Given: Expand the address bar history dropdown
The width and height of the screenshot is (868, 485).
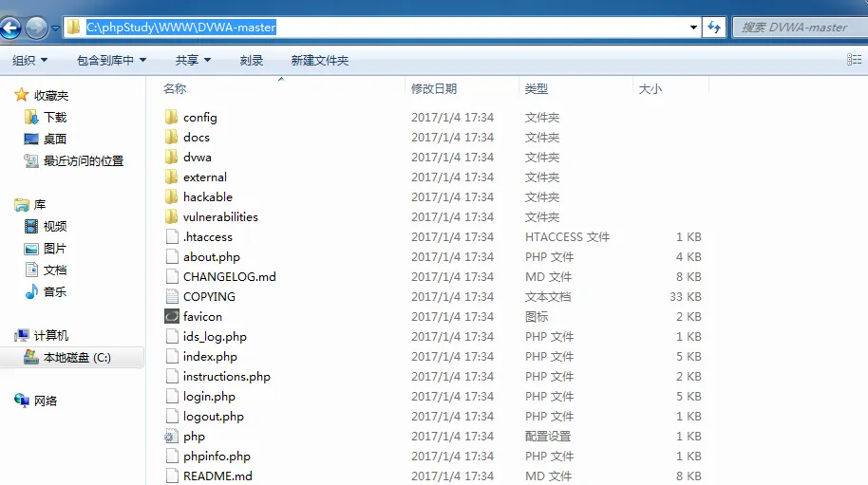Looking at the screenshot, I should point(693,28).
